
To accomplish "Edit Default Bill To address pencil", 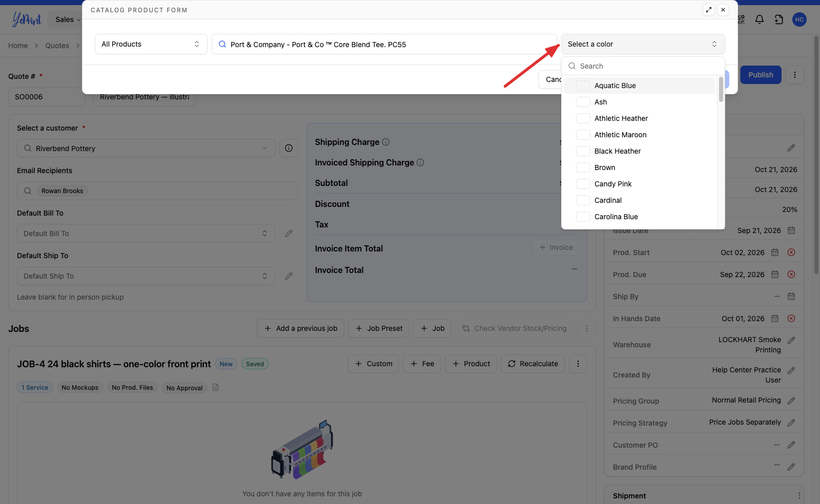I will click(289, 233).
